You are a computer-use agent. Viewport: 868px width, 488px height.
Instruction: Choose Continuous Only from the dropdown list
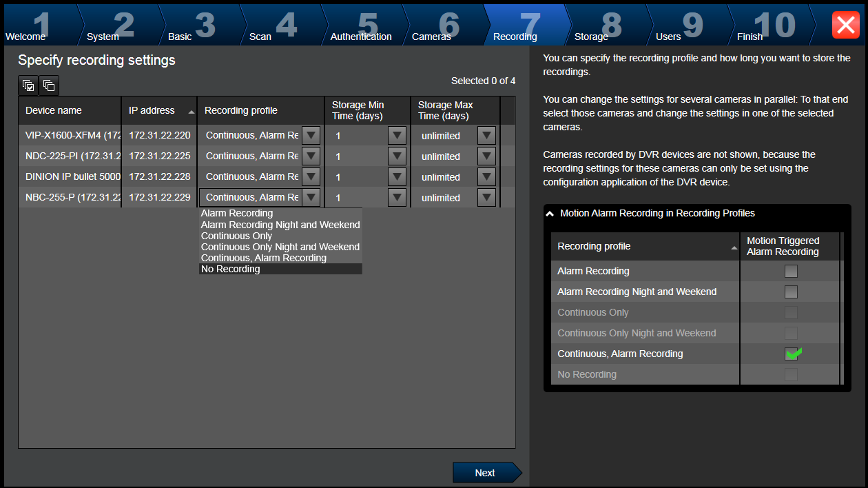click(x=280, y=236)
